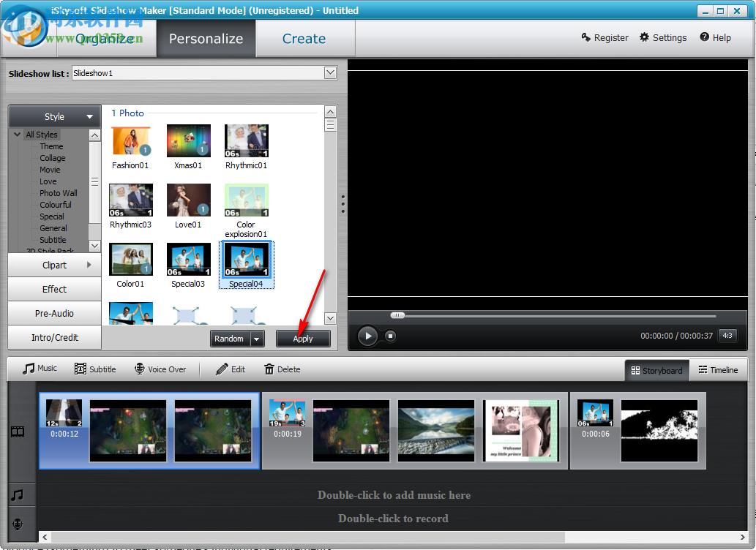
Task: Switch to the Create tab
Action: point(304,38)
